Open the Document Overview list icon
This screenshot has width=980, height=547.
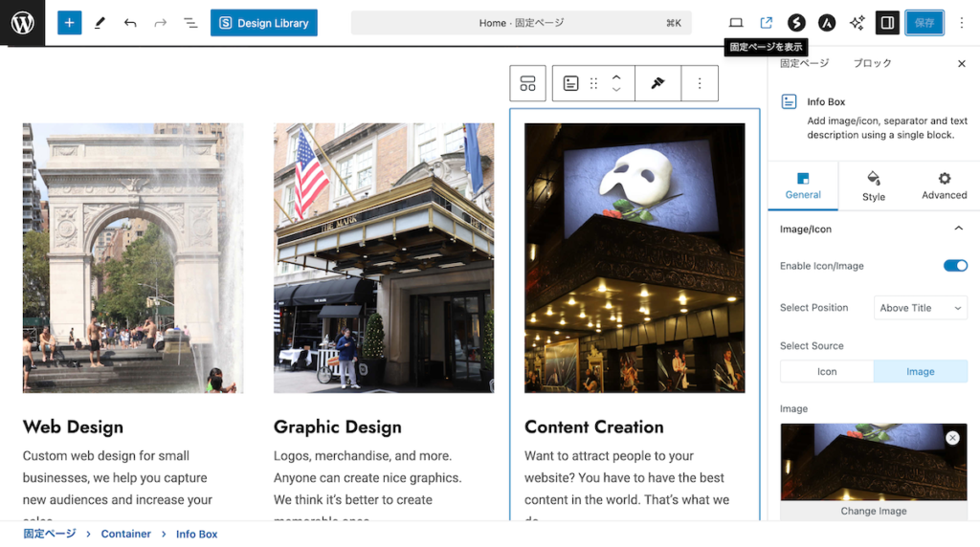coord(190,23)
